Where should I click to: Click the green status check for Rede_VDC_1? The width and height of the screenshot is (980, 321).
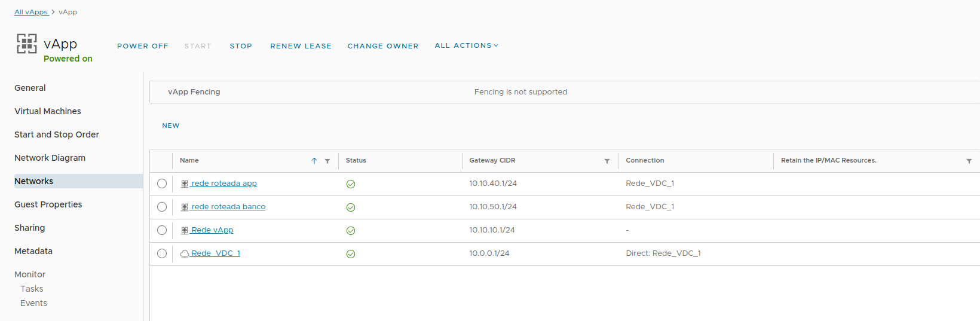click(351, 254)
